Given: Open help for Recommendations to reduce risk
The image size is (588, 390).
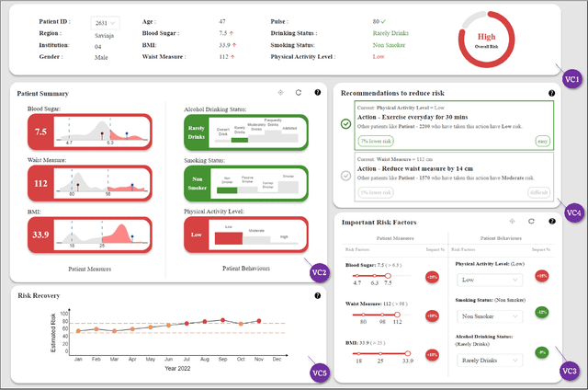Looking at the screenshot, I should coord(551,93).
